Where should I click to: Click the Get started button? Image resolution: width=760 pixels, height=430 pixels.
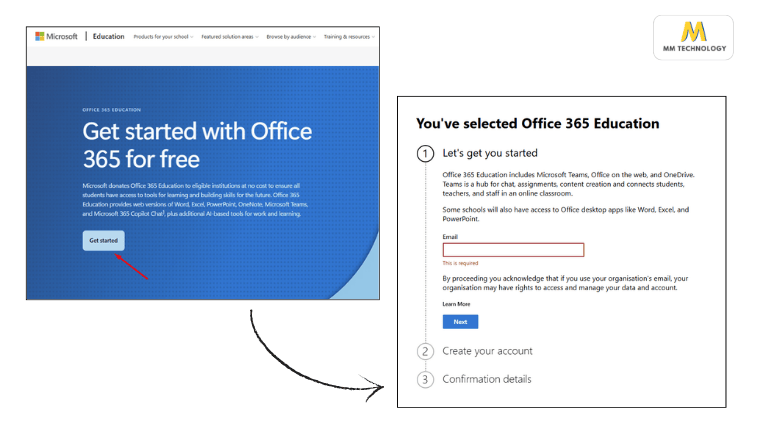[x=103, y=240]
